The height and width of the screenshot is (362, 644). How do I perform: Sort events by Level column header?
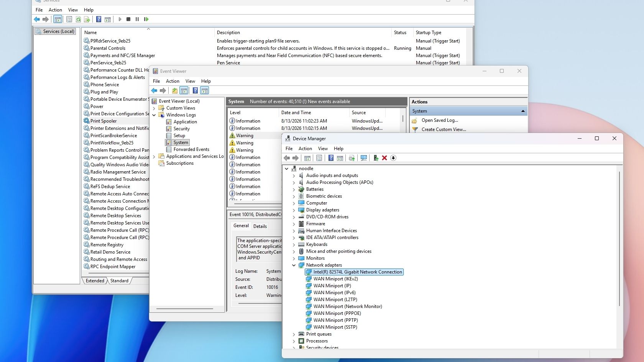point(253,113)
